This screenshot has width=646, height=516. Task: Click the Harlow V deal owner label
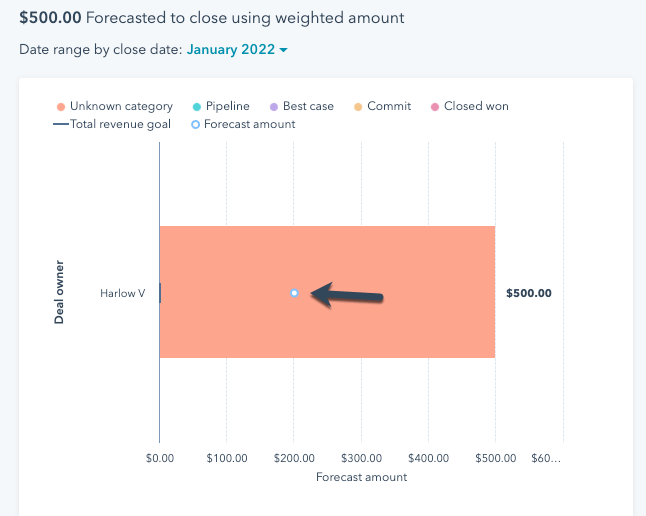click(x=122, y=293)
